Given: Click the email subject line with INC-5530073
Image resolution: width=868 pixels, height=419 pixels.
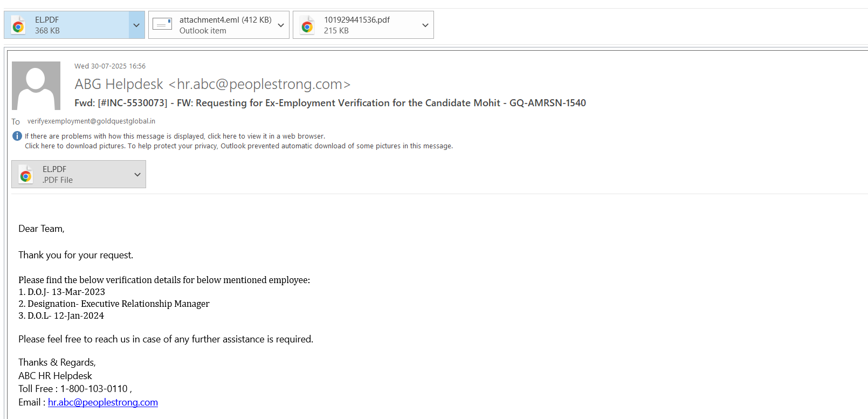Looking at the screenshot, I should coord(330,103).
